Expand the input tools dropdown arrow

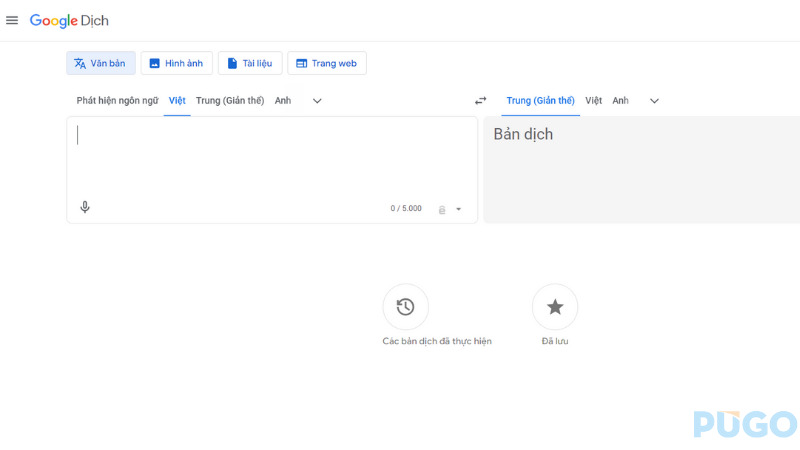[x=459, y=209]
